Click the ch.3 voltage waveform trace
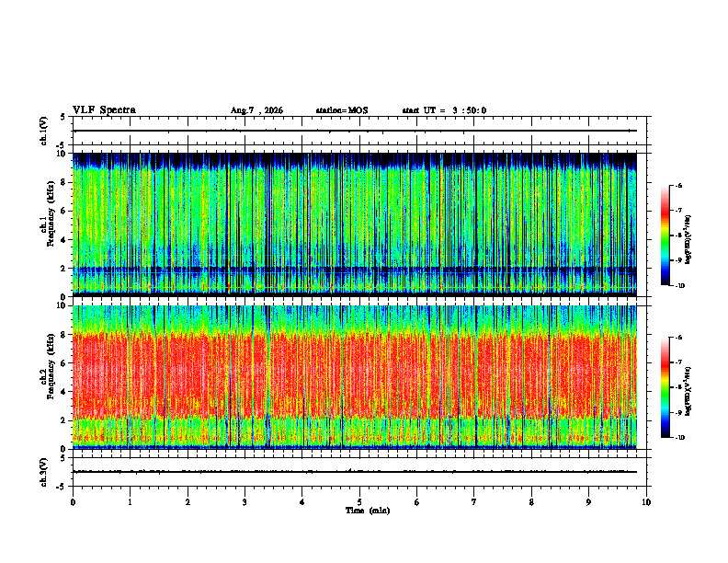 coord(354,472)
